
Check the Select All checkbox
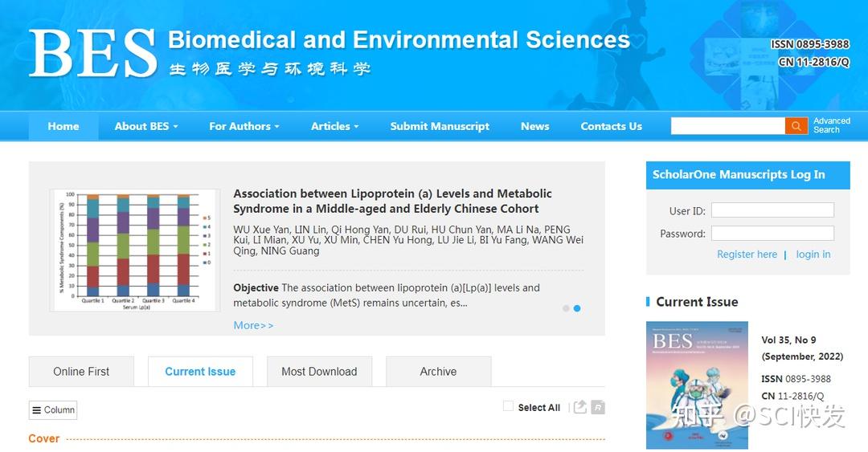pyautogui.click(x=508, y=406)
